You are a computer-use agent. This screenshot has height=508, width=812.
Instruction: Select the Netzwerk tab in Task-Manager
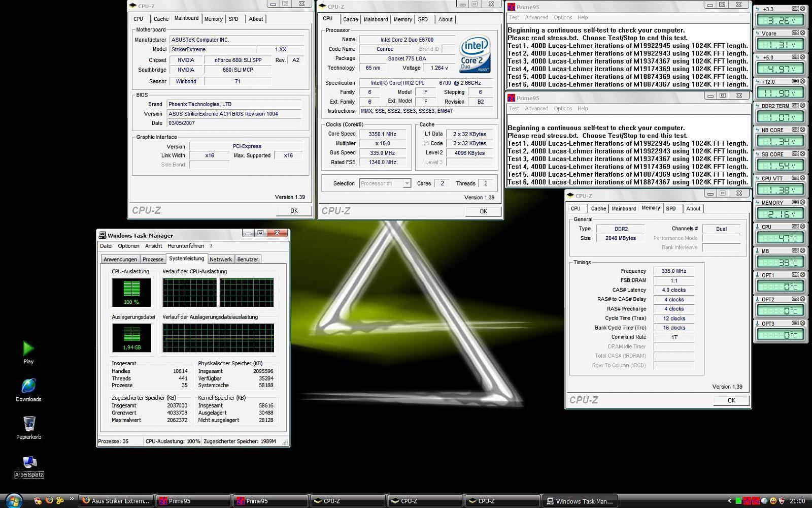point(221,259)
